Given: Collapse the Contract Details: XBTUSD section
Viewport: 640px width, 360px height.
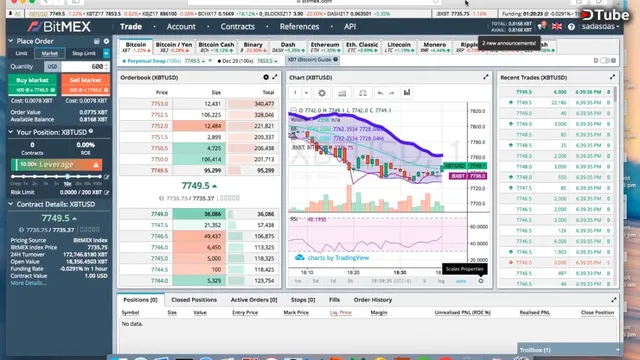Looking at the screenshot, I should [x=11, y=204].
